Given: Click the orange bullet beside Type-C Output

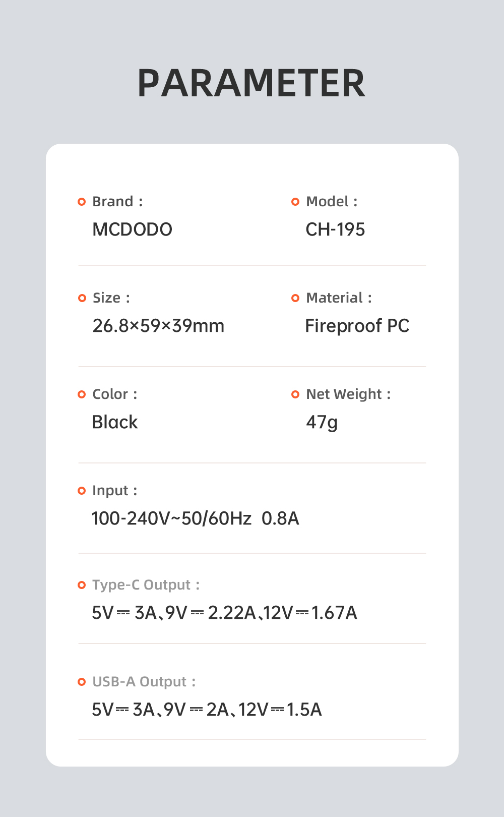Looking at the screenshot, I should click(x=82, y=585).
